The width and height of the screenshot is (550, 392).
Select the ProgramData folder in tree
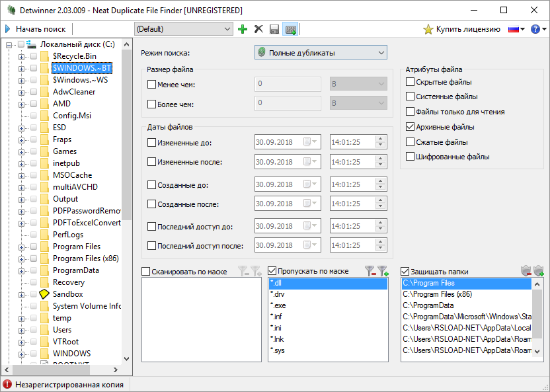(76, 270)
